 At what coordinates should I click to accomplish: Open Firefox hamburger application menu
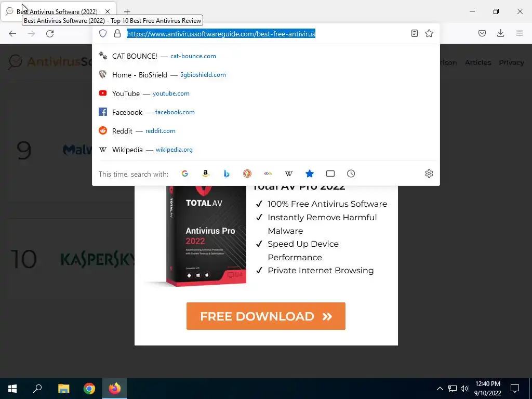(x=520, y=33)
